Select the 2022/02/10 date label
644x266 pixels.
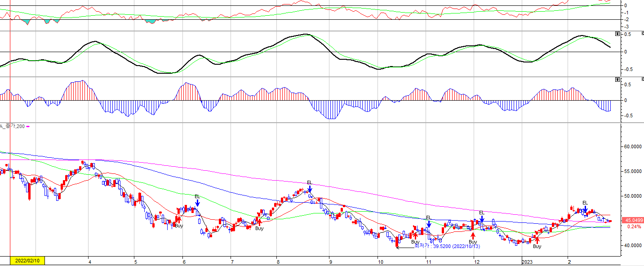[x=27, y=261]
